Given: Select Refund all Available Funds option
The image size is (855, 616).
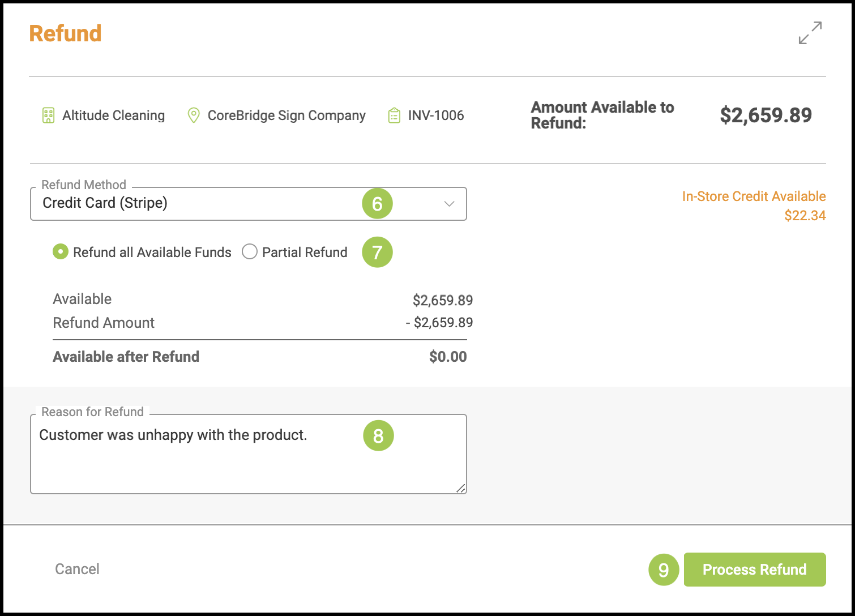Looking at the screenshot, I should pos(61,252).
